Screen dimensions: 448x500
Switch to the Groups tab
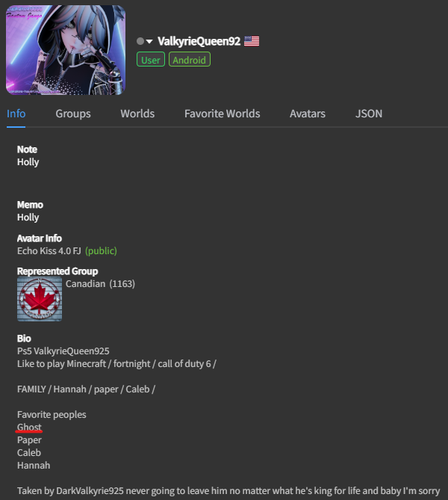(x=73, y=114)
